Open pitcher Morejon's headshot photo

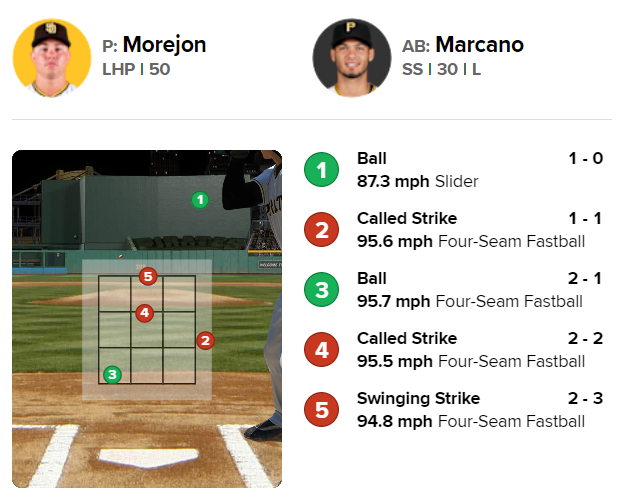(x=52, y=58)
